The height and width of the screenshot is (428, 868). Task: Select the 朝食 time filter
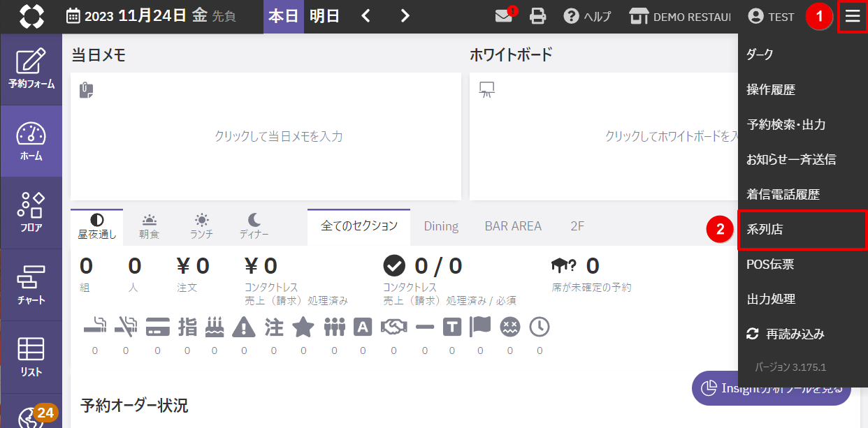(x=149, y=227)
